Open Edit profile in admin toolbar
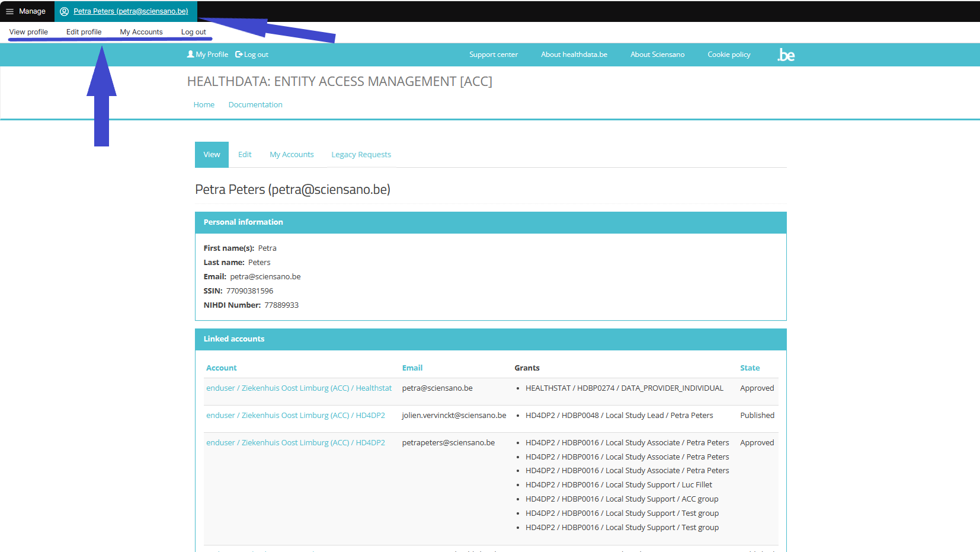The image size is (980, 552). 84,32
